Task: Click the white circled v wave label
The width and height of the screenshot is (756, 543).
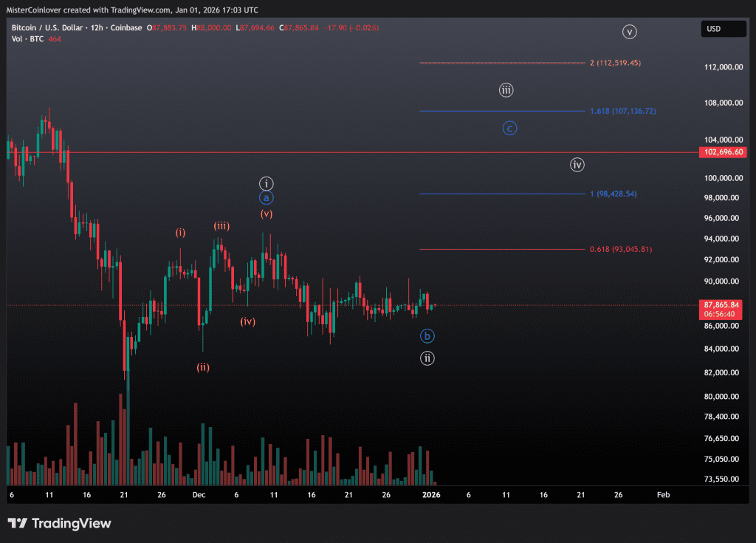Action: click(629, 32)
